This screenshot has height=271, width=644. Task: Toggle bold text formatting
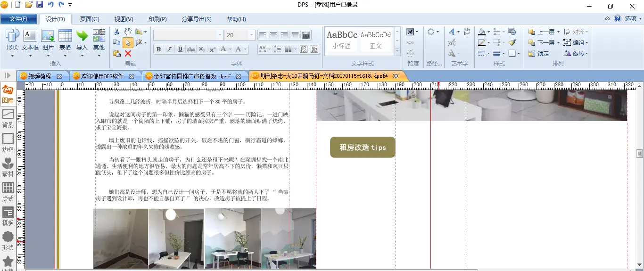click(158, 49)
